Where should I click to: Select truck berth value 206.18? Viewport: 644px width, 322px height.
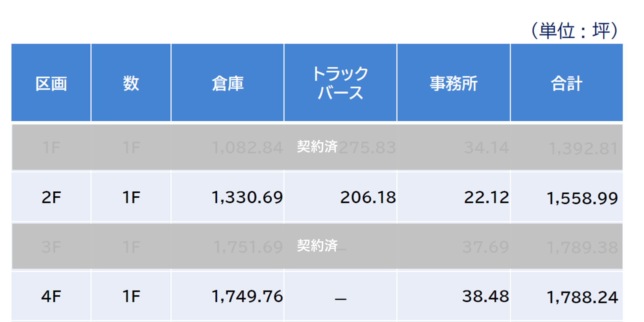pyautogui.click(x=368, y=197)
